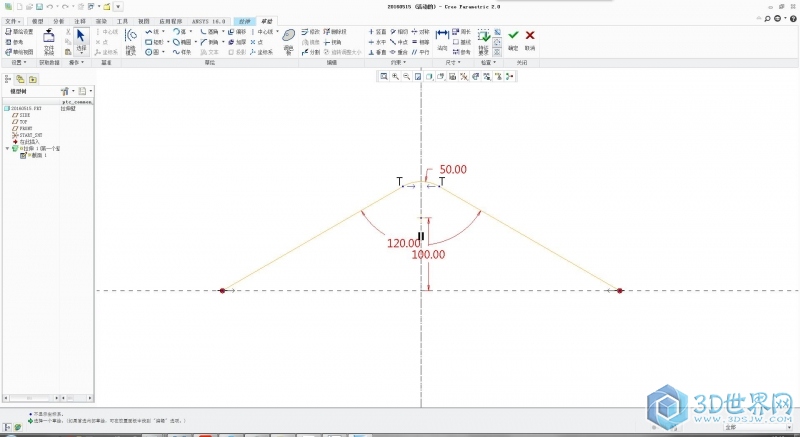Apply the Mid-point (中点) constraint
Viewport: 800px width, 437px height.
pos(399,42)
